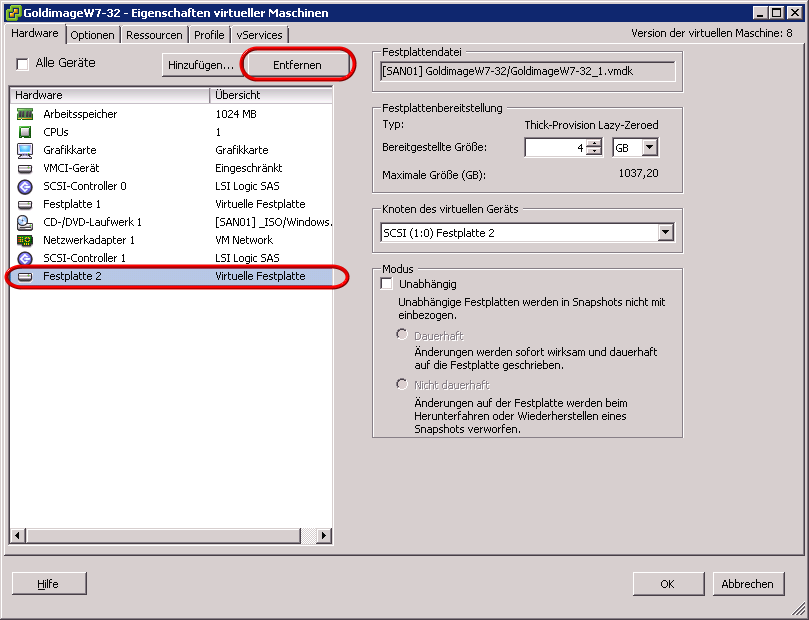The height and width of the screenshot is (620, 809).
Task: Click the CD-/DVD-Laufwerk 1 icon
Action: [x=25, y=222]
